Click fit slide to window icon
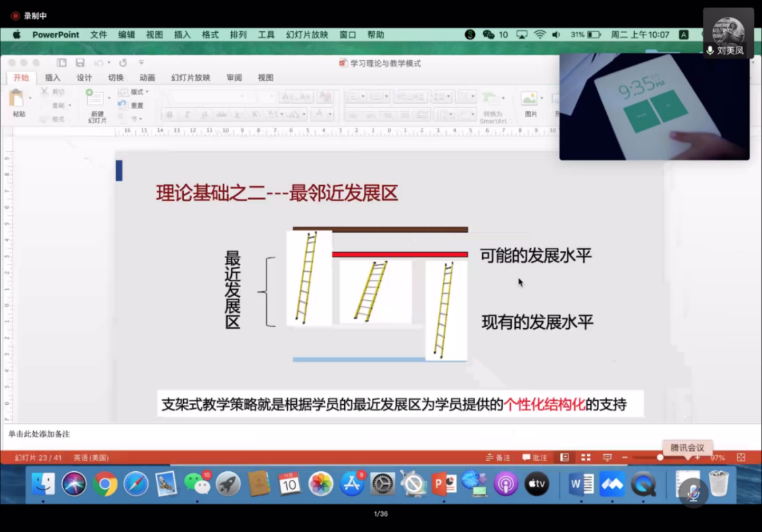This screenshot has height=532, width=762. tap(741, 458)
